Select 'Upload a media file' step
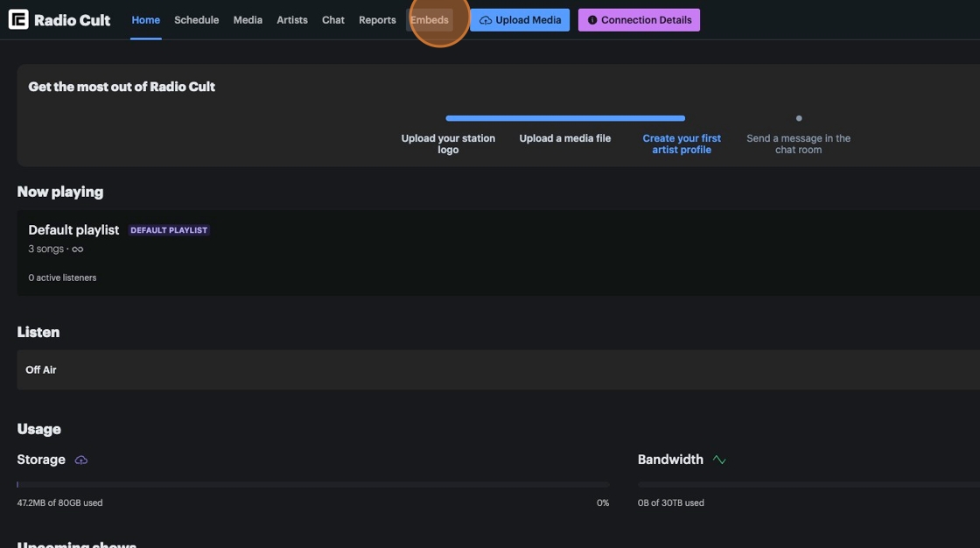 [565, 138]
